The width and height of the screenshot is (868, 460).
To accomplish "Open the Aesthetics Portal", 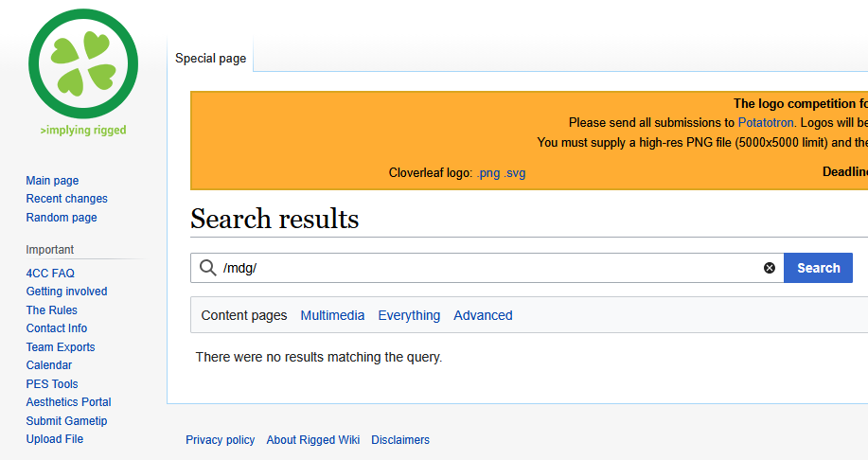I will (69, 402).
